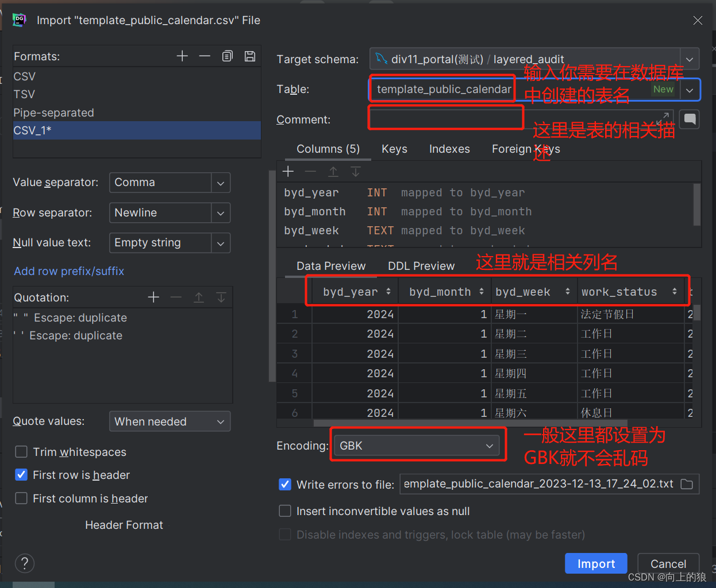Viewport: 716px width, 588px height.
Task: Click the Cancel button
Action: tap(668, 564)
